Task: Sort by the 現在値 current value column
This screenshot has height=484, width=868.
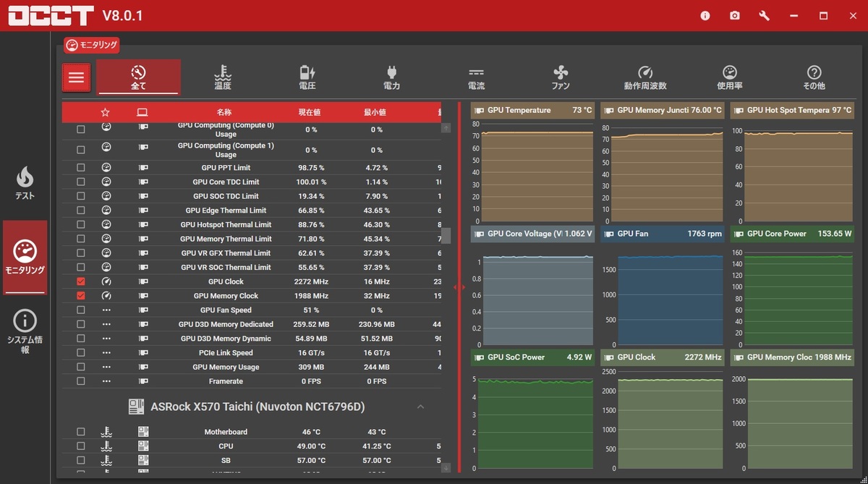Action: pos(310,113)
